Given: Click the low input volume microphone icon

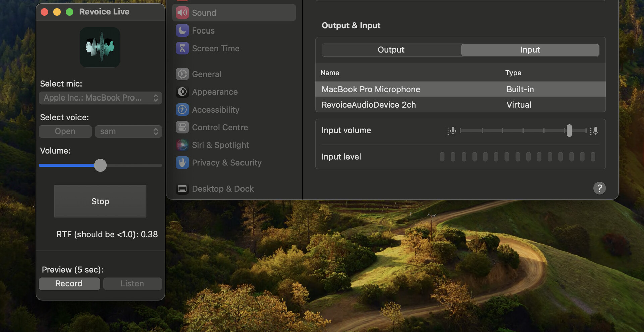Looking at the screenshot, I should (x=452, y=131).
